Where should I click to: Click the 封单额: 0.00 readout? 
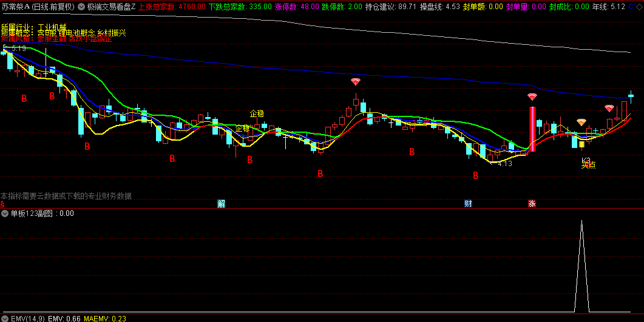[483, 7]
